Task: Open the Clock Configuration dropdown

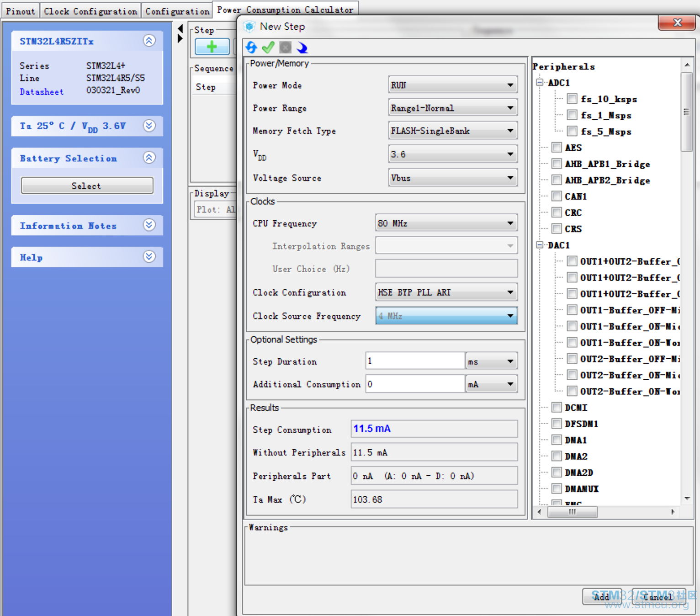Action: point(446,292)
